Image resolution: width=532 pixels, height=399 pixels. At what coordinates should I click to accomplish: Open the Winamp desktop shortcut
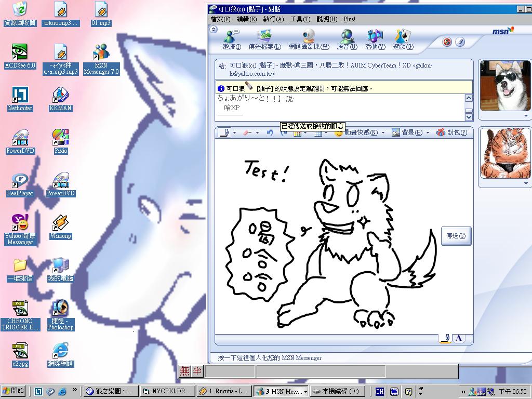tap(61, 227)
